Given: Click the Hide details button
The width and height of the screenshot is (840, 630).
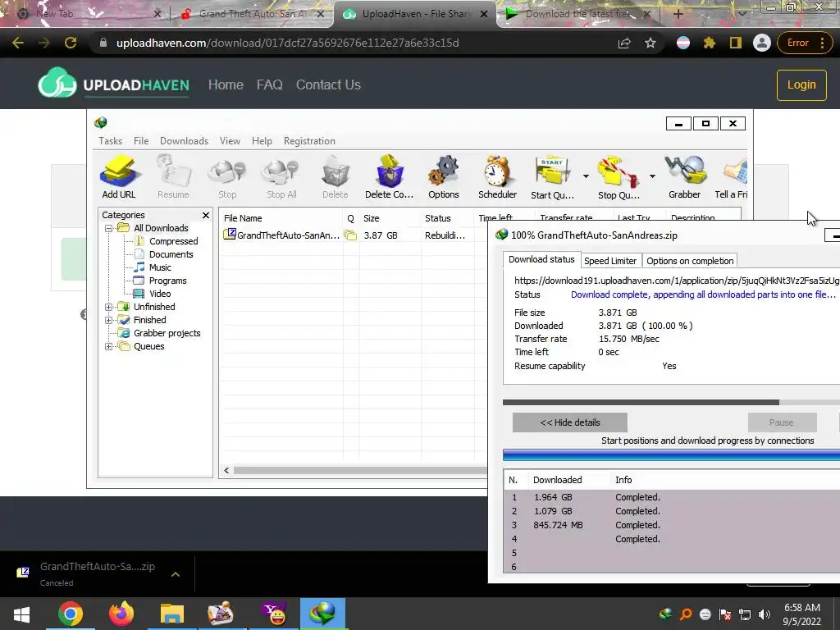Looking at the screenshot, I should tap(570, 422).
